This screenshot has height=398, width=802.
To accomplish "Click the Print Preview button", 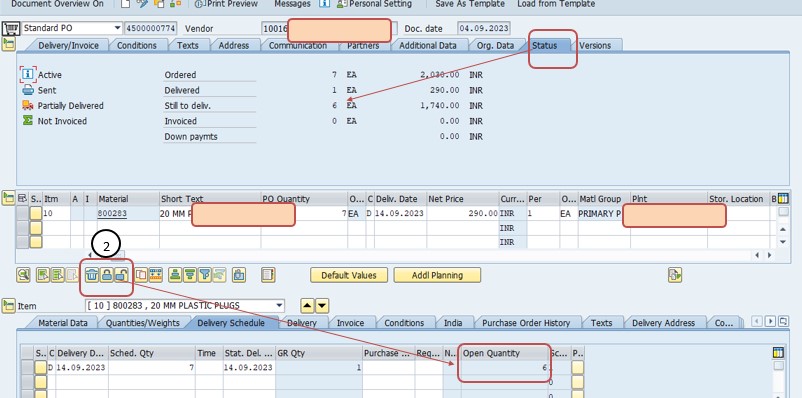I will tap(227, 4).
